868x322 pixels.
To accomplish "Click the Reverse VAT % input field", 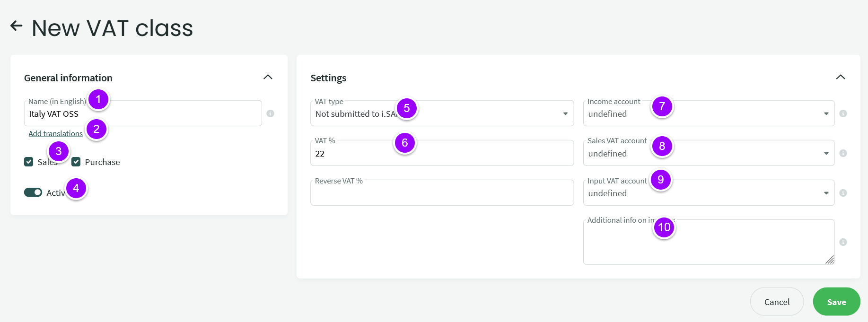I will point(442,193).
